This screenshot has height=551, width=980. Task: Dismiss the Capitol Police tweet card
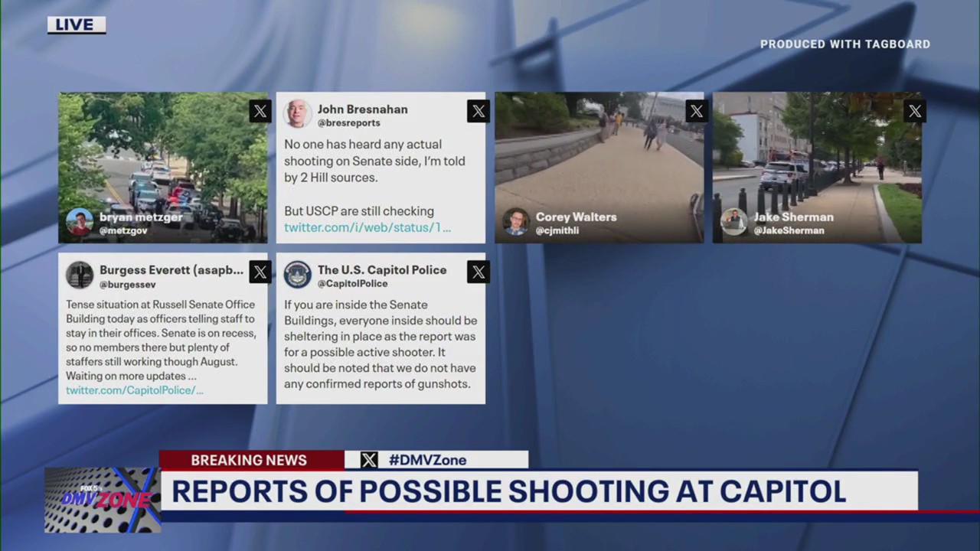click(x=478, y=272)
